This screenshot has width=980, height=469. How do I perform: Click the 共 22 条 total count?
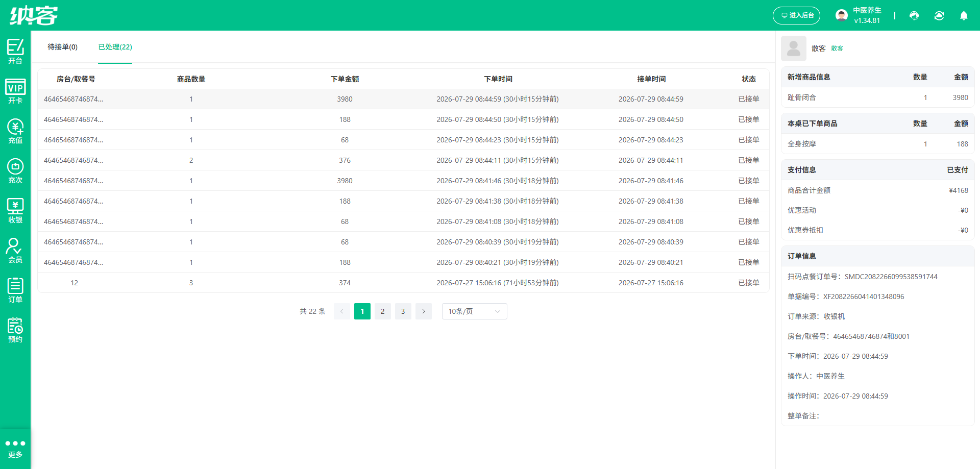(312, 311)
